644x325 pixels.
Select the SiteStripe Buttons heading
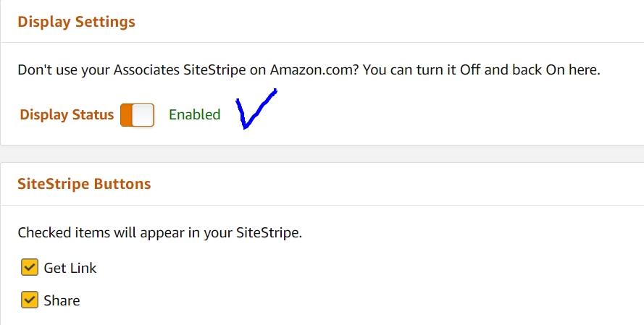tap(84, 184)
